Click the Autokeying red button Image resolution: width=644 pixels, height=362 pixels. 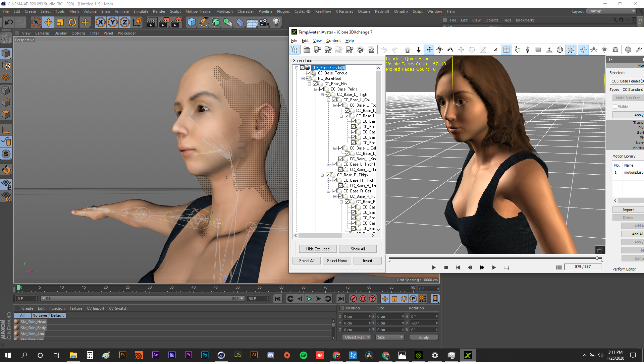point(363,299)
